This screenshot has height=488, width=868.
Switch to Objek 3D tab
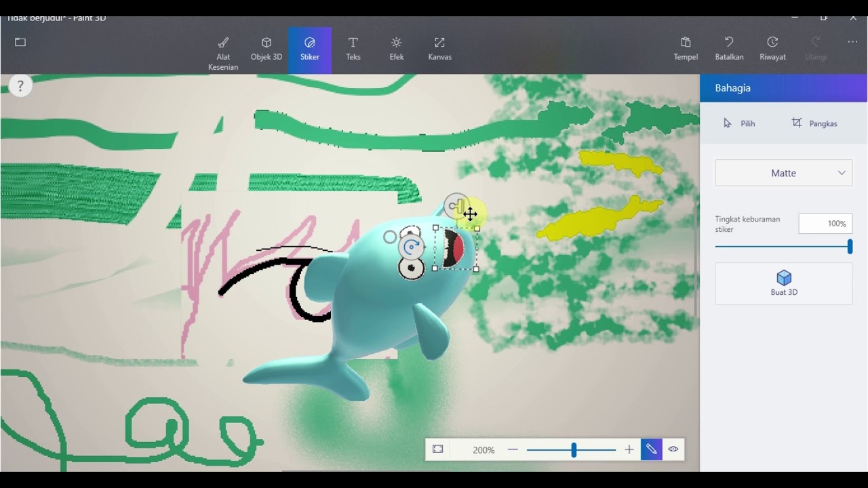(x=267, y=51)
